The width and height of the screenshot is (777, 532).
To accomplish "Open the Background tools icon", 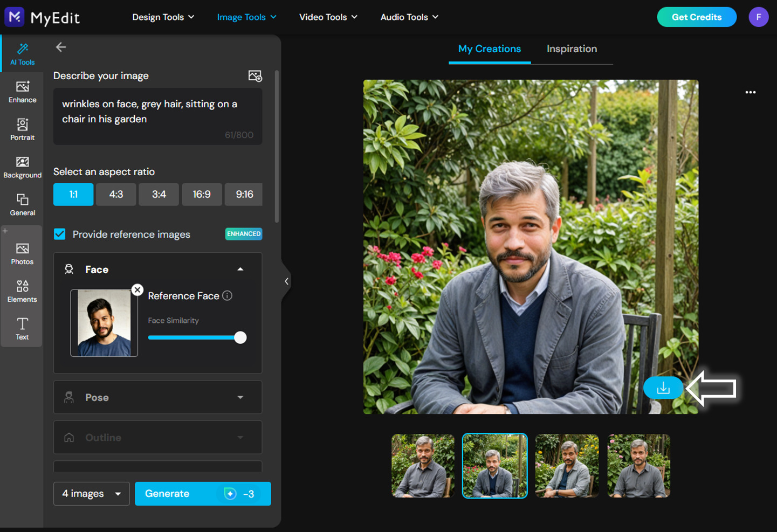I will 22,167.
